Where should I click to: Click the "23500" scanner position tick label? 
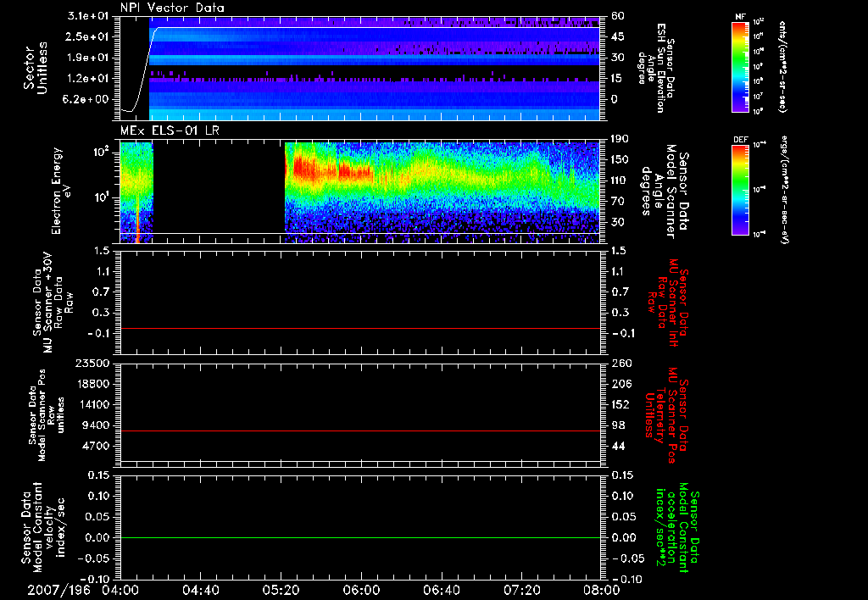(93, 364)
